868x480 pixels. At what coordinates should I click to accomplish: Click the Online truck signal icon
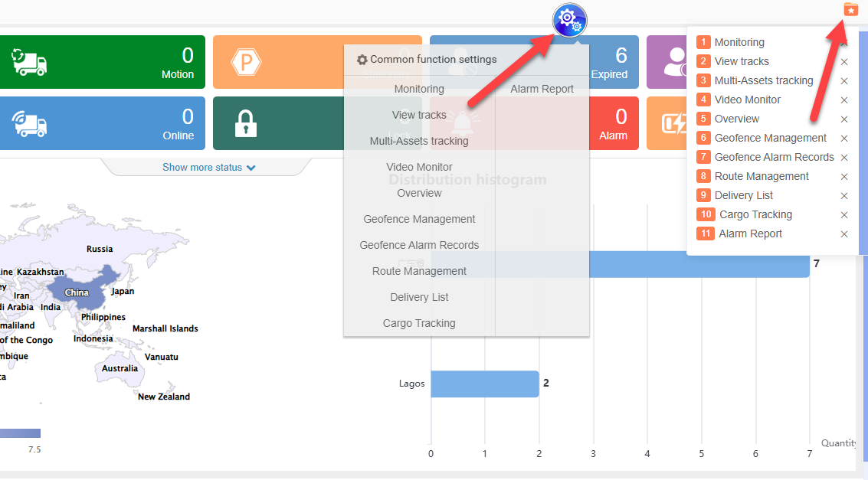pyautogui.click(x=29, y=123)
